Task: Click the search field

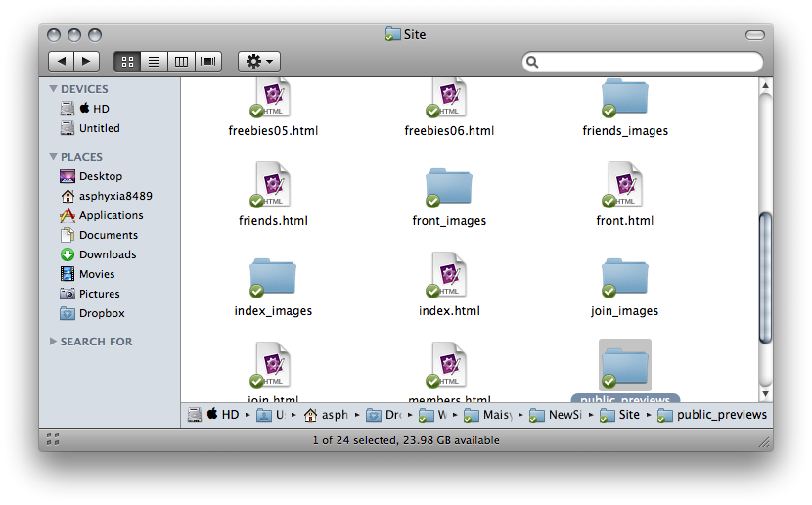Action: coord(642,63)
